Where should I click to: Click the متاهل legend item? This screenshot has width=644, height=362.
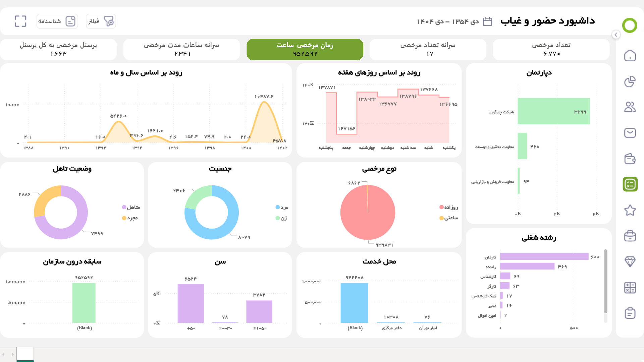(131, 207)
